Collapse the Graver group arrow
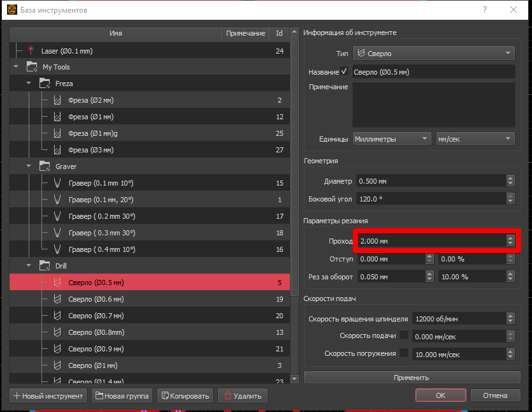This screenshot has height=412, width=532. coord(29,166)
